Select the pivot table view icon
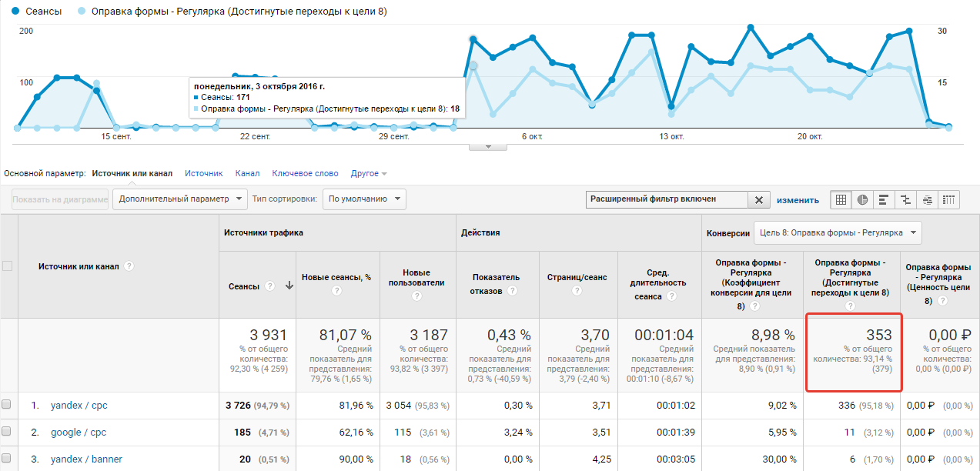980x471 pixels. click(949, 199)
